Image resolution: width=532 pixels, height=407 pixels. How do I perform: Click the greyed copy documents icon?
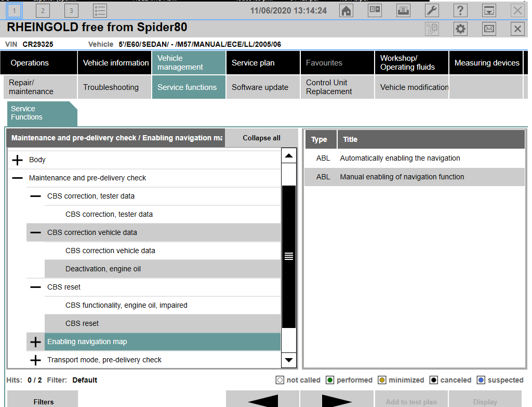pyautogui.click(x=432, y=29)
